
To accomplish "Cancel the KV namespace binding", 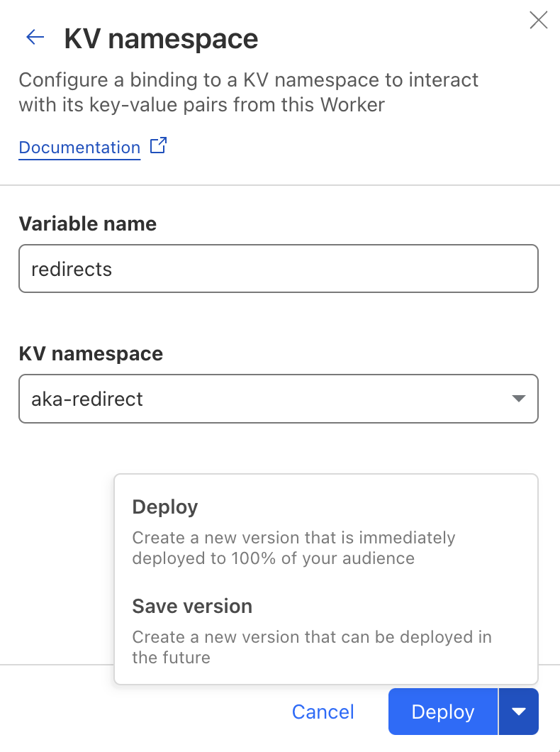I will tap(323, 712).
